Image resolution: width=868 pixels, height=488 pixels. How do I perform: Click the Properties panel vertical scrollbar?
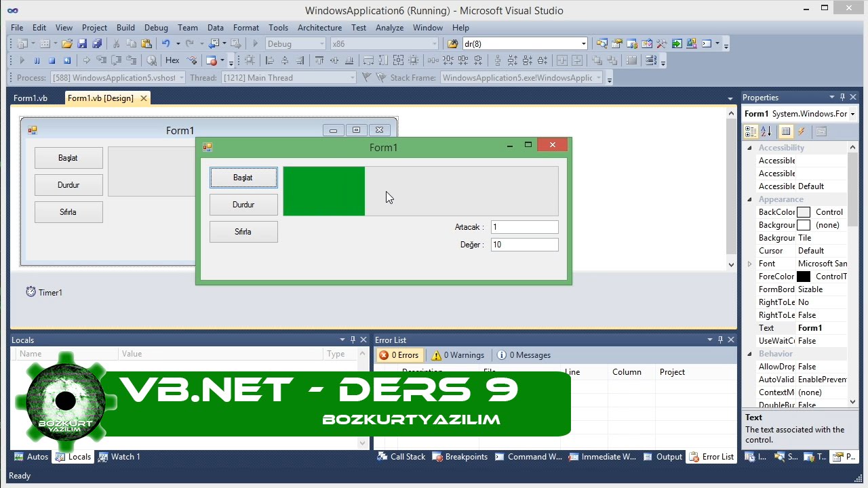[853, 274]
